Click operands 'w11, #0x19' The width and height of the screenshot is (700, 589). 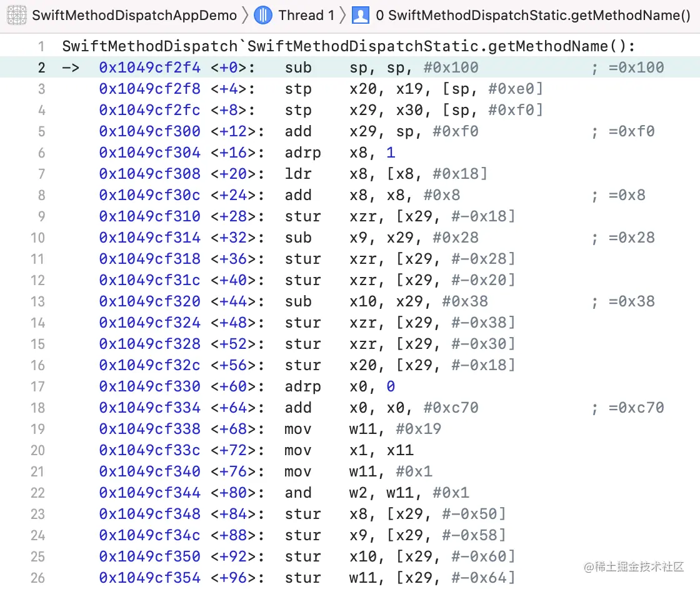[395, 429]
